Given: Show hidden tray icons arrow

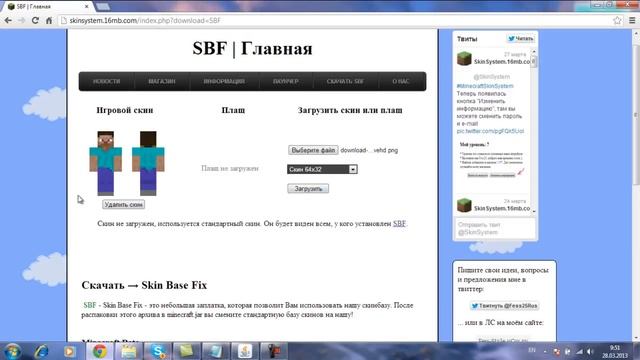Looking at the screenshot, I should pyautogui.click(x=545, y=351).
